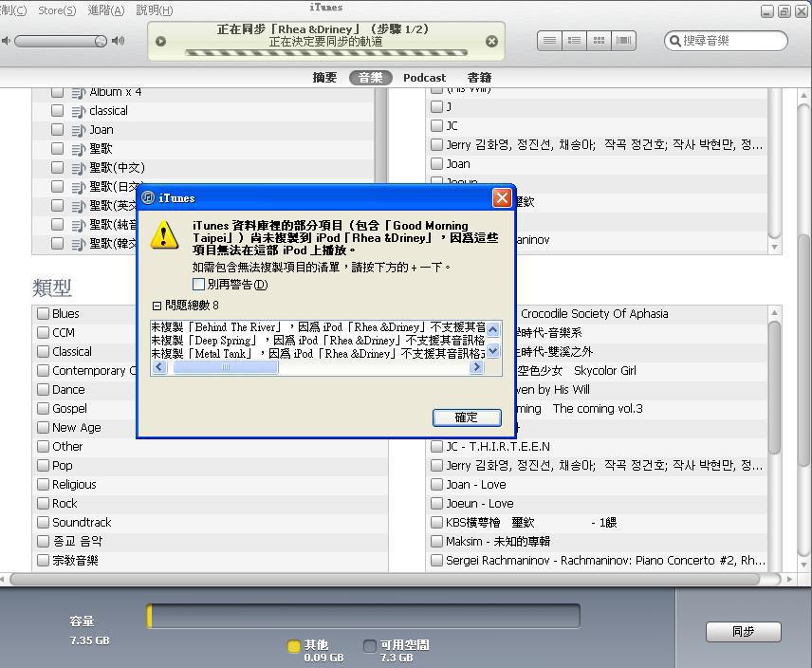Image resolution: width=812 pixels, height=668 pixels.
Task: Click the low volume speaker icon
Action: coord(6,41)
